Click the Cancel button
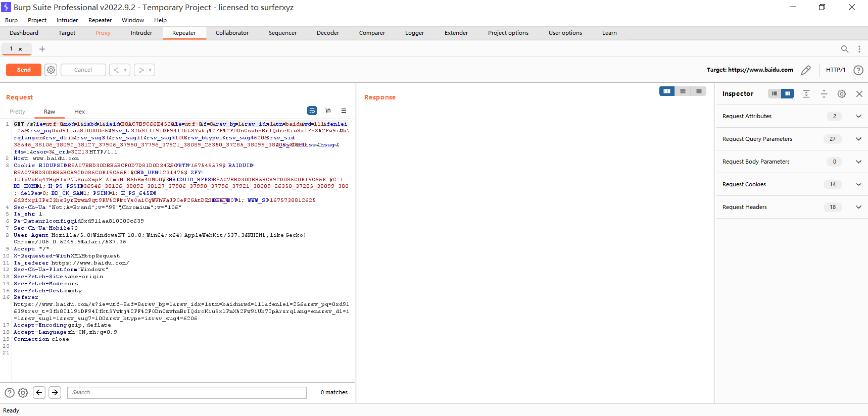The width and height of the screenshot is (868, 416). coord(83,70)
